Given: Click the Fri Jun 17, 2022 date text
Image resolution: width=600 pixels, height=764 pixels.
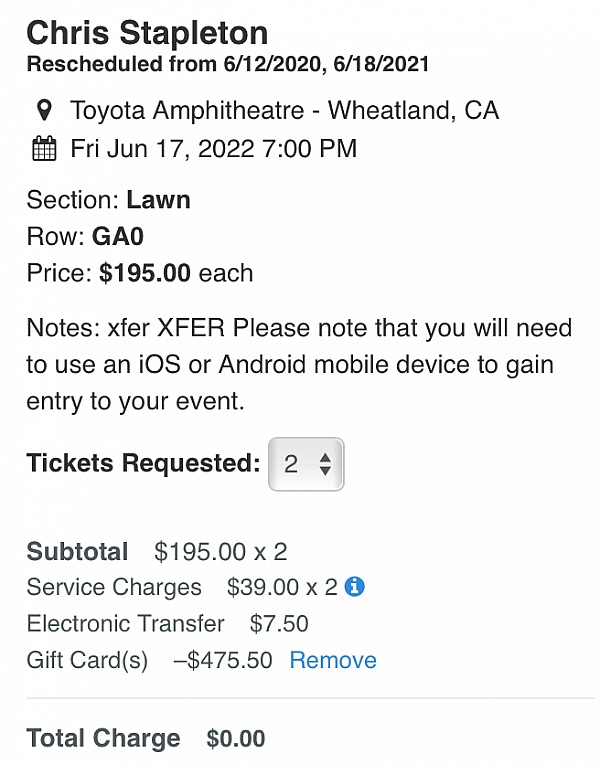Looking at the screenshot, I should (x=213, y=149).
